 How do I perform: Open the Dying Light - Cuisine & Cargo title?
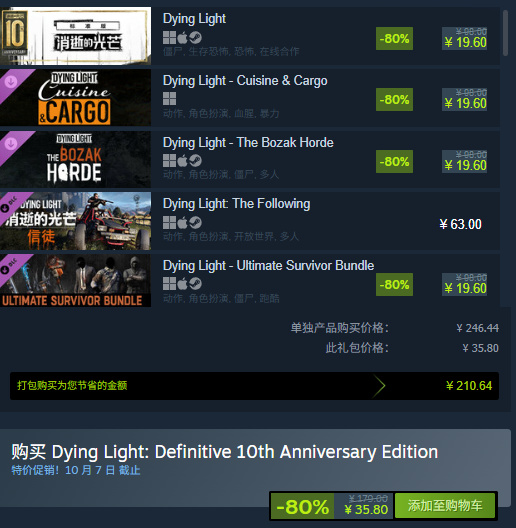245,81
